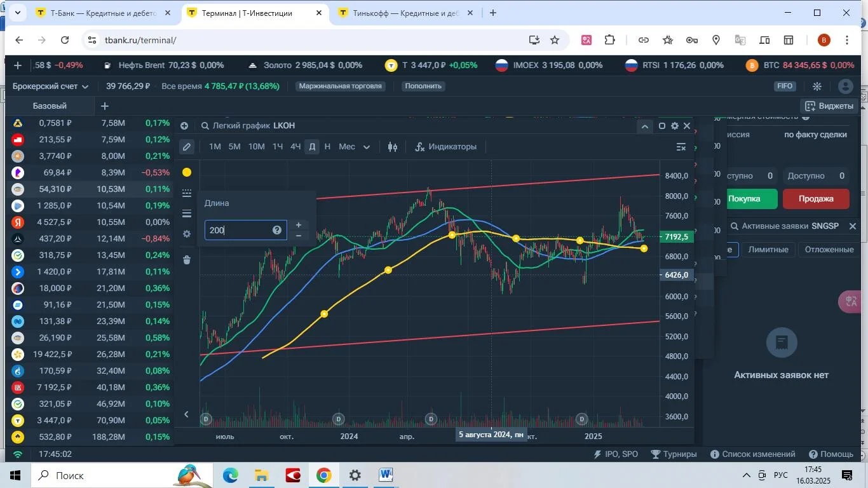Collapse the chart widget with the chevron-up button

(644, 126)
